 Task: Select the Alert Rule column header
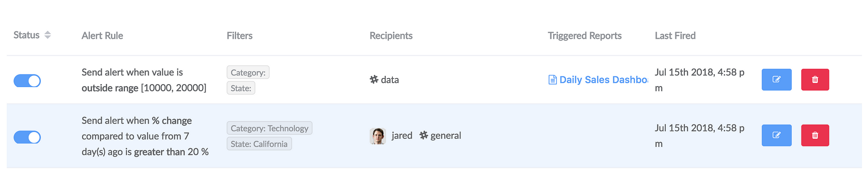tap(102, 36)
